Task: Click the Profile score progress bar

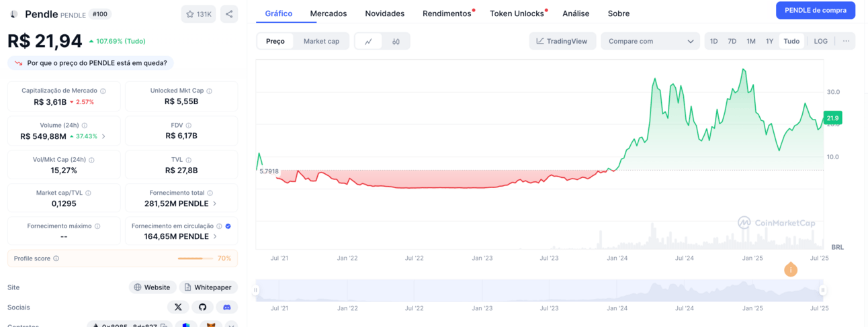Action: click(x=196, y=259)
